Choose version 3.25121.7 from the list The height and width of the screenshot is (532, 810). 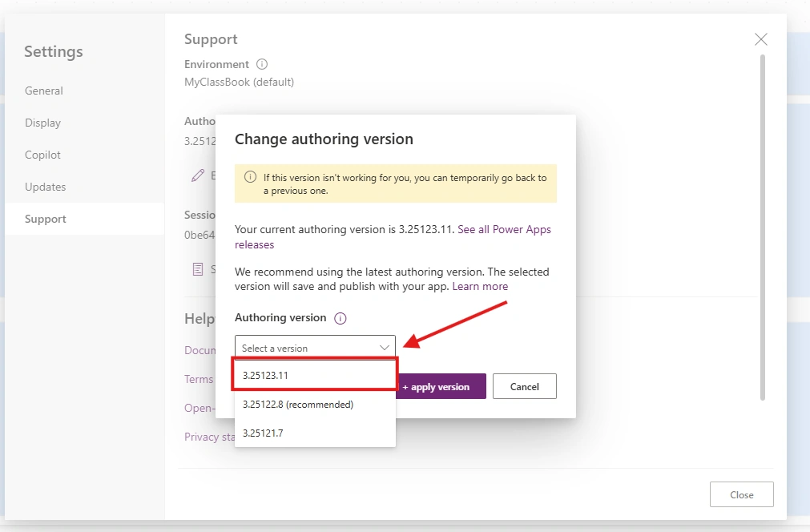315,433
